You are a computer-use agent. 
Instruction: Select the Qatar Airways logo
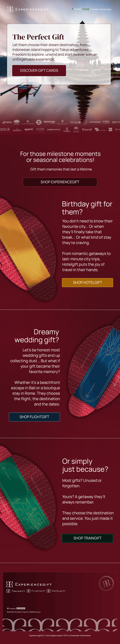click(x=75, y=122)
